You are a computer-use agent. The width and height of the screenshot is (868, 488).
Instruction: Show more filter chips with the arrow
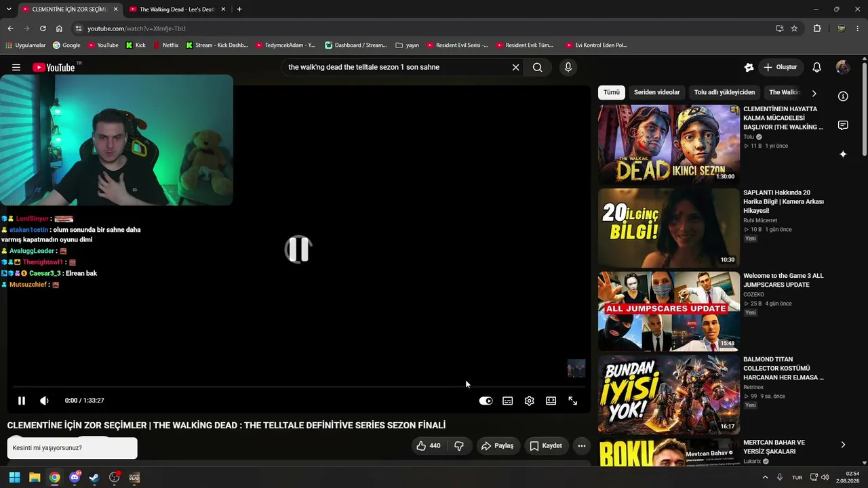(x=814, y=93)
